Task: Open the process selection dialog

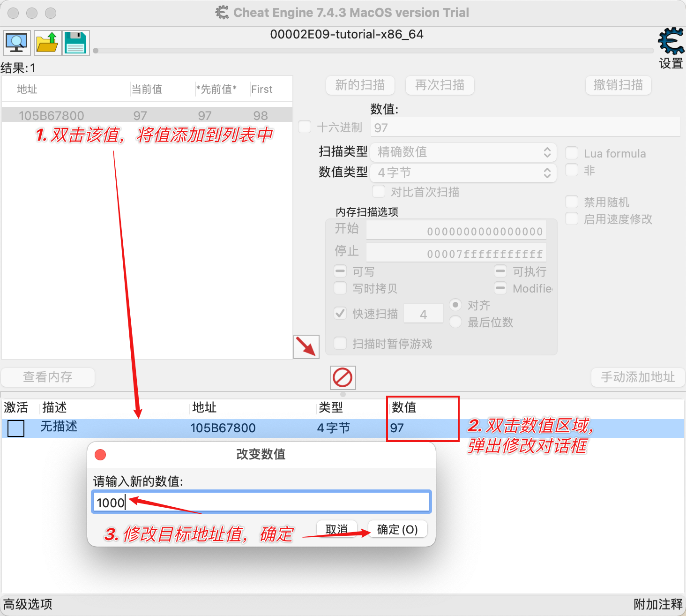Action: pyautogui.click(x=16, y=43)
